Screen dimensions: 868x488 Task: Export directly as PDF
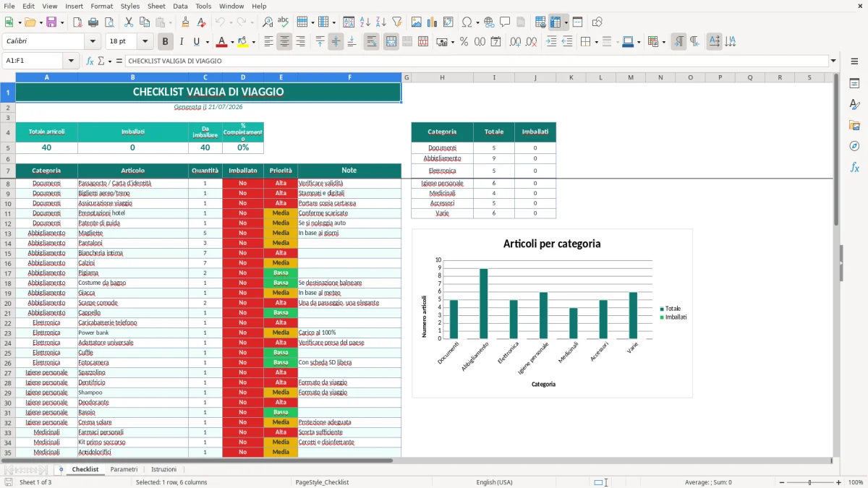coord(77,22)
